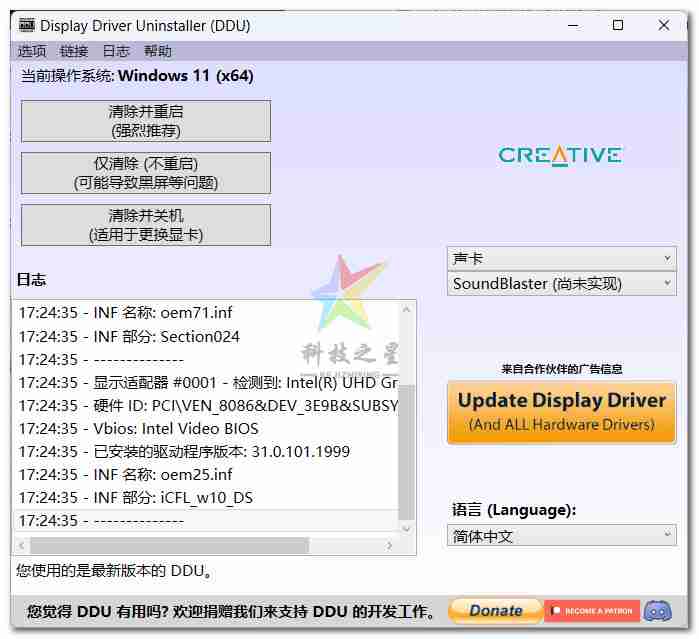Click the Update Display Driver ad banner
The height and width of the screenshot is (639, 699).
[x=561, y=412]
